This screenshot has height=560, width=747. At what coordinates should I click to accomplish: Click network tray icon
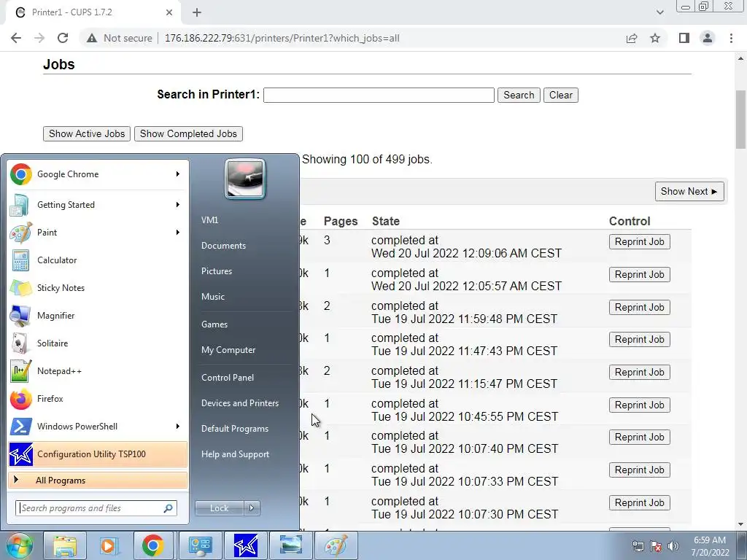(638, 546)
